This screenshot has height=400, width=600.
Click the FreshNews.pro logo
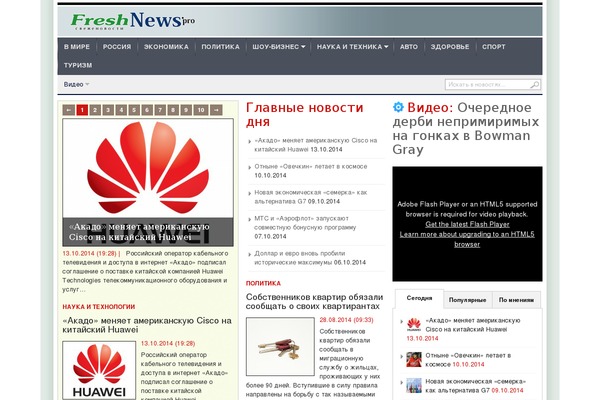132,21
